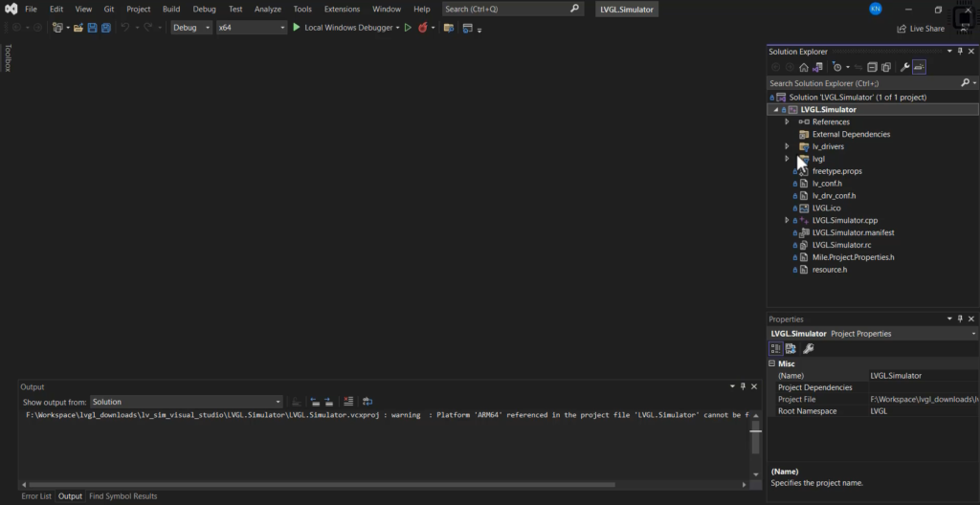Click the Show All Files icon

coord(886,67)
